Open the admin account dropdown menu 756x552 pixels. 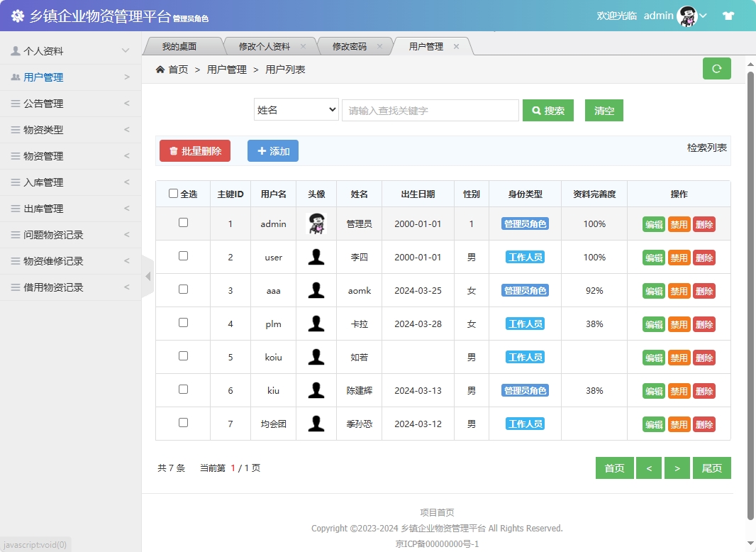(704, 15)
